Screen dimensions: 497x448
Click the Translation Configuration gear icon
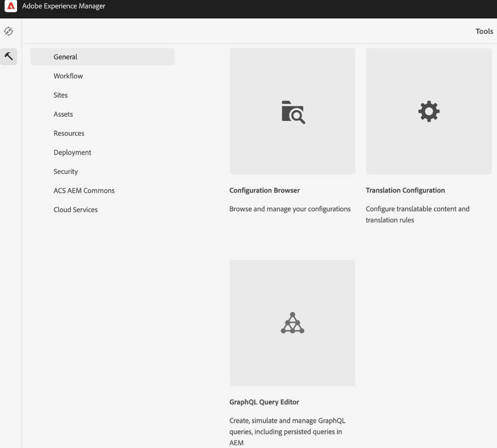tap(429, 111)
